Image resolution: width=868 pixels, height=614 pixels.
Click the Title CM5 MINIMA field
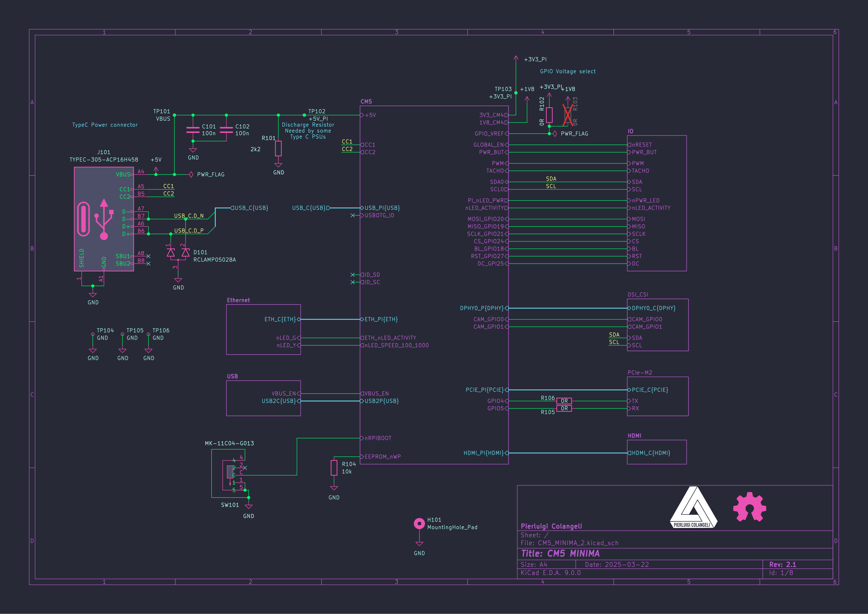560,553
